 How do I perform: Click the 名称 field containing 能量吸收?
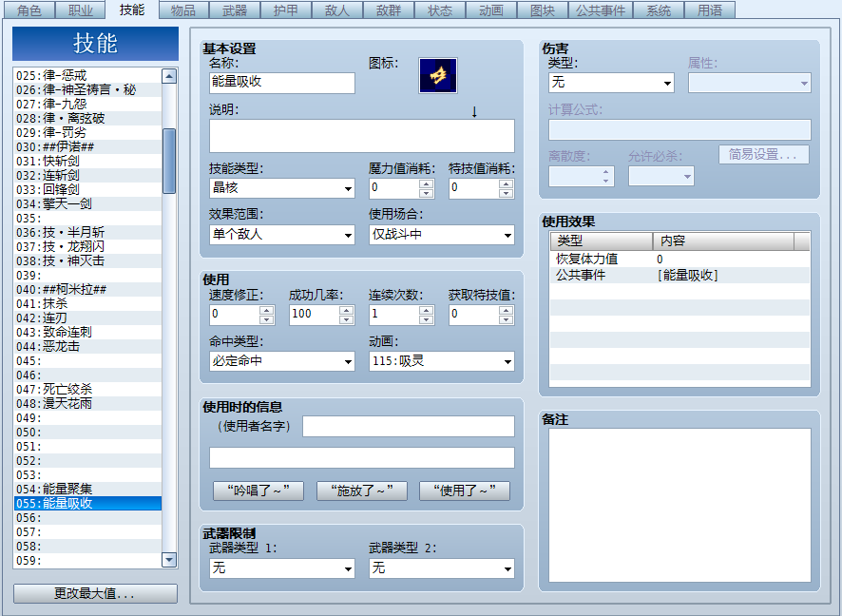point(282,83)
